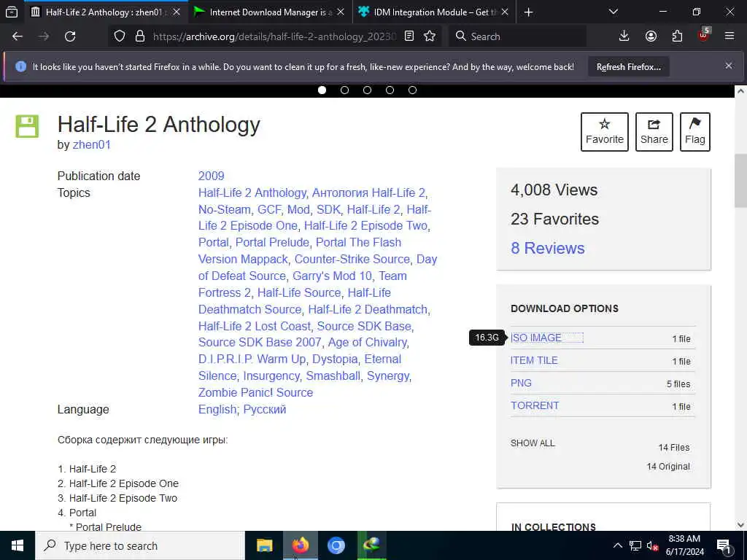Viewport: 747px width, 560px height.
Task: Select the fourth carousel dot
Action: (x=390, y=90)
